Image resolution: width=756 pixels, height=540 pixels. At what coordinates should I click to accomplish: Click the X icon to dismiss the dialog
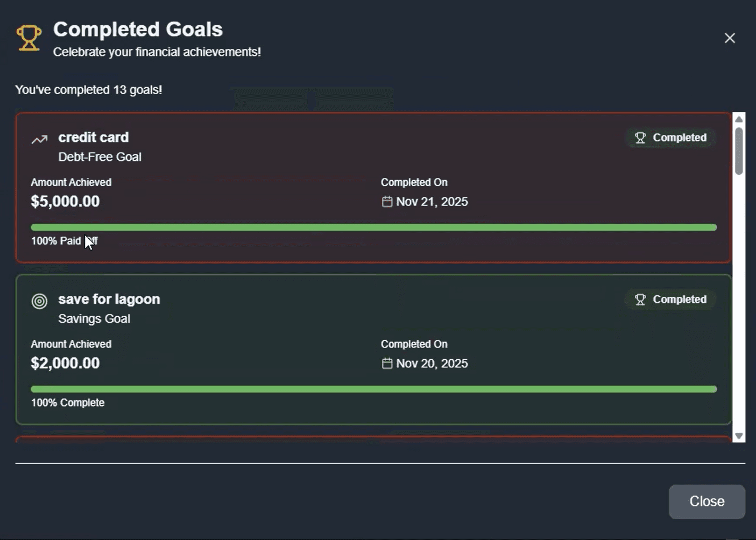730,38
